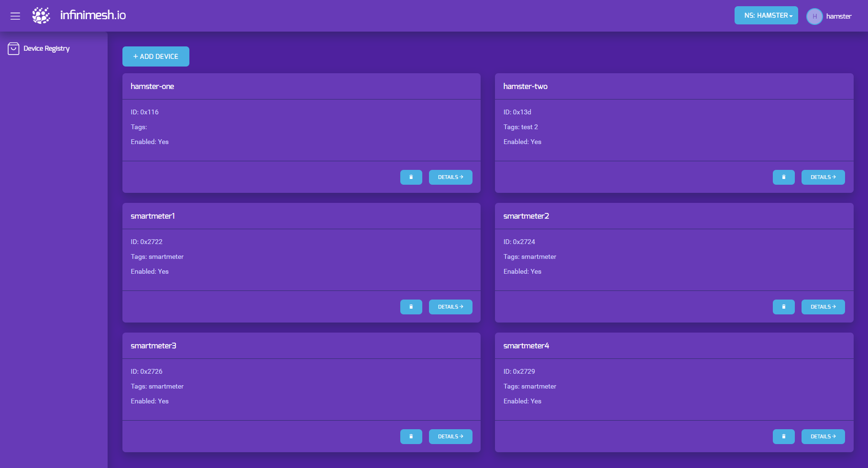Delete the hamster-two device with trash icon
This screenshot has height=468, width=868.
[x=784, y=177]
